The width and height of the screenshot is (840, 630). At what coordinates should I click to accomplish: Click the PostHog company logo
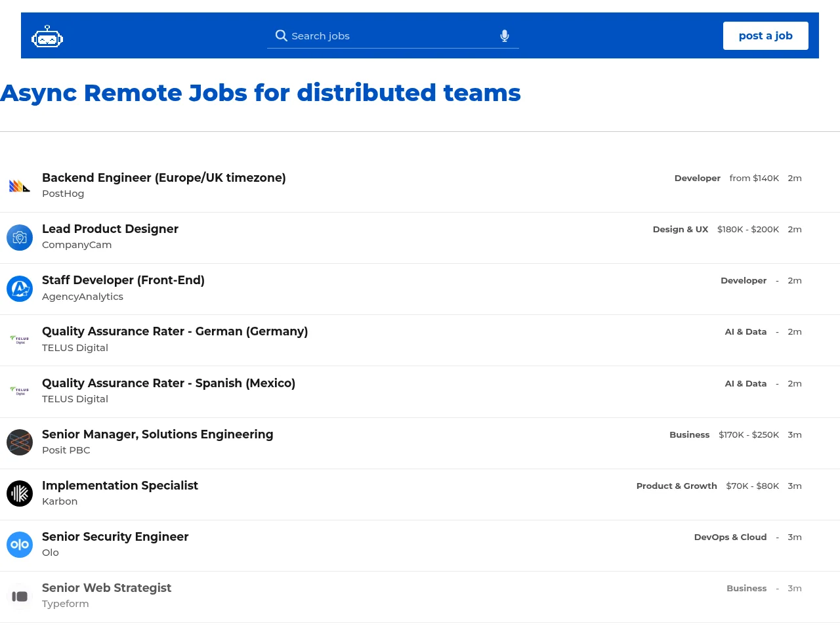pyautogui.click(x=20, y=186)
